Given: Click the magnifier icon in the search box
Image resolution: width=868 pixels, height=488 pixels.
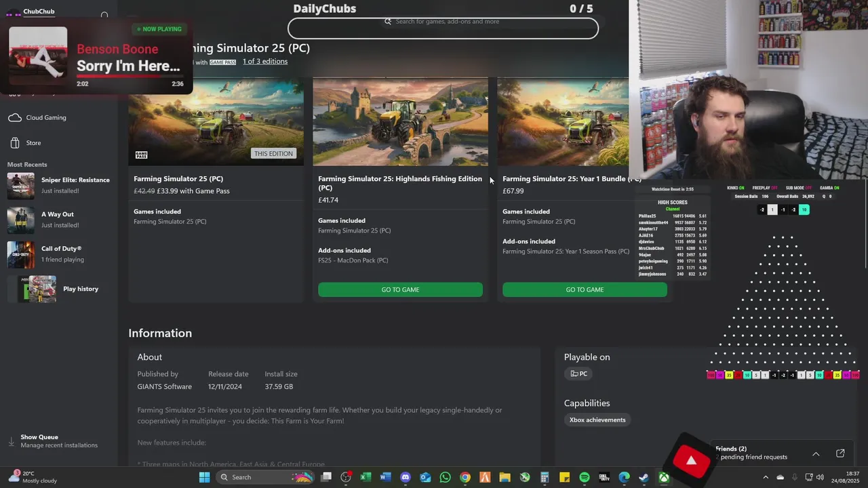Looking at the screenshot, I should (388, 22).
